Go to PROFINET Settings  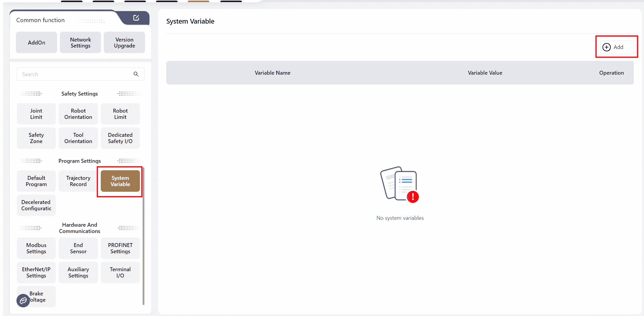120,248
